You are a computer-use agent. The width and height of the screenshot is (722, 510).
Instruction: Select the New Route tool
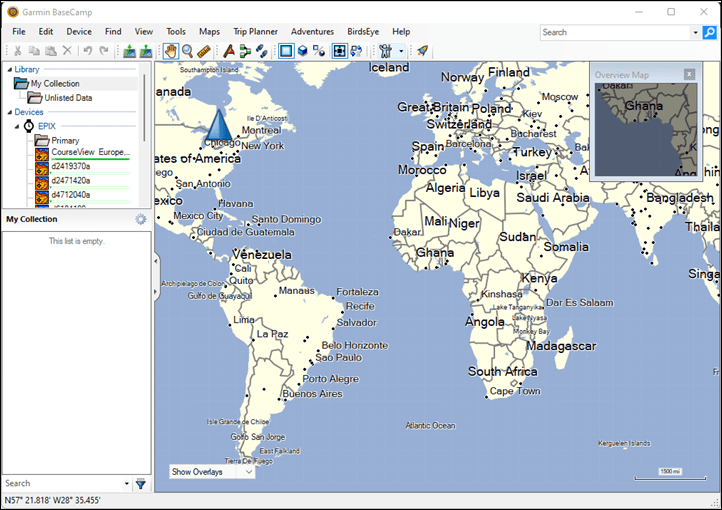click(x=245, y=51)
